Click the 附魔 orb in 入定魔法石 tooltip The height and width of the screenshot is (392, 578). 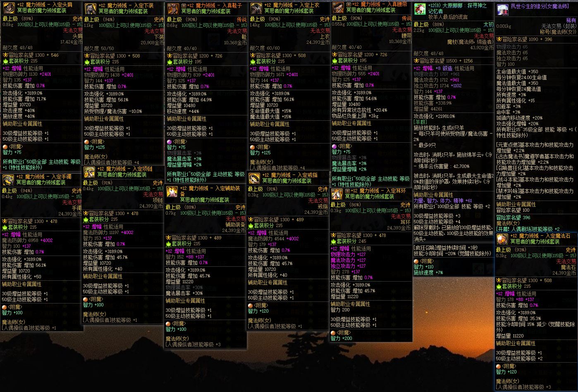pyautogui.click(x=499, y=366)
